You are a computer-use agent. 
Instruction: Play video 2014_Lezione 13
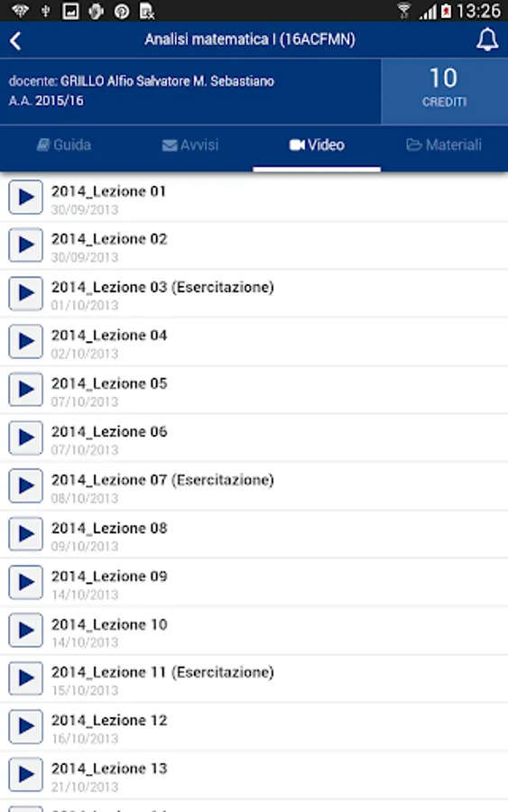[x=25, y=774]
